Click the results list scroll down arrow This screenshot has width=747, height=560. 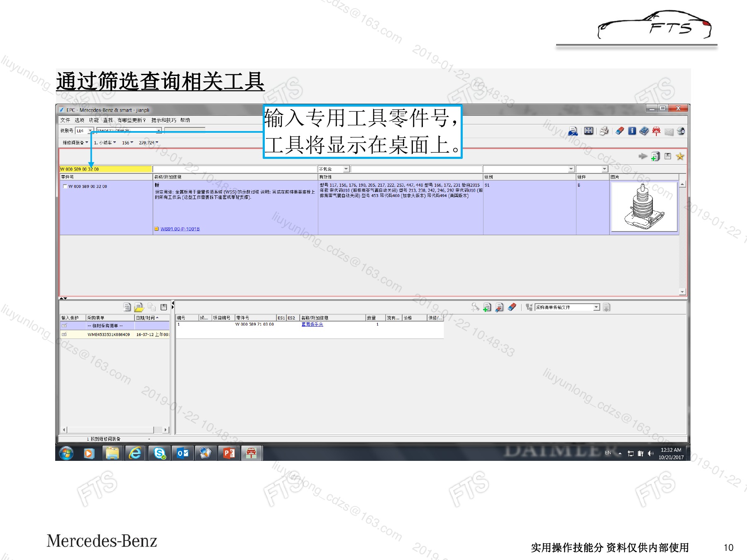(x=683, y=292)
